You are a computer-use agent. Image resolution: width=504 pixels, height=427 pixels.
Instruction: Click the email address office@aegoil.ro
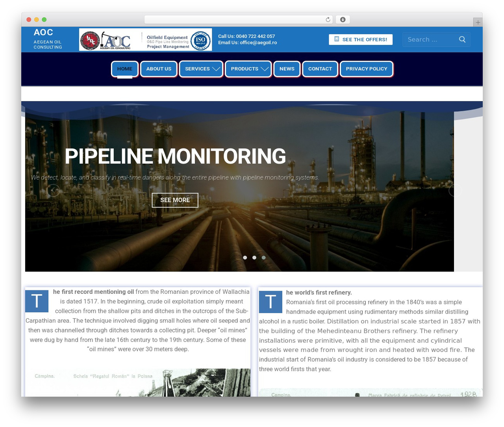tap(258, 43)
